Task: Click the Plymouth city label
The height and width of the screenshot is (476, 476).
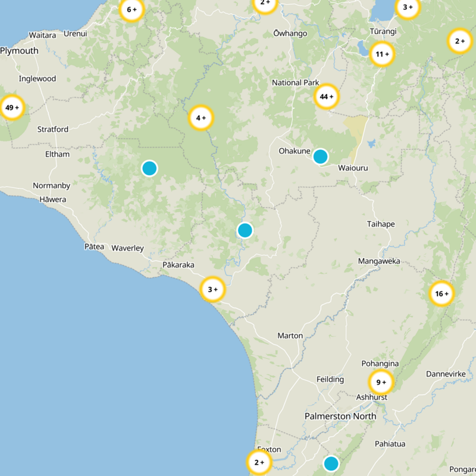Action: [x=19, y=51]
